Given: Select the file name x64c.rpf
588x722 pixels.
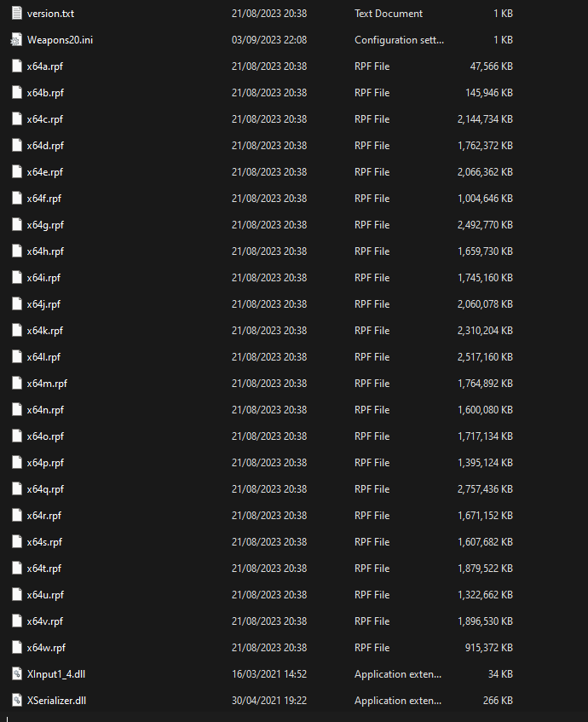Looking at the screenshot, I should pos(45,119).
